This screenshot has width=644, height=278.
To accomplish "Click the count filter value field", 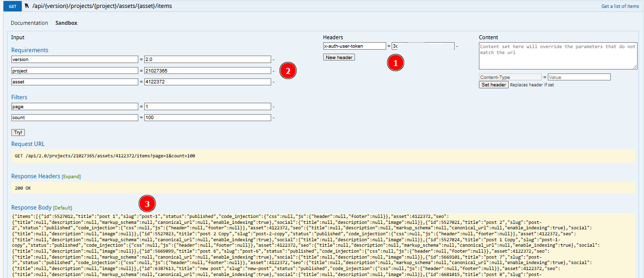I will (x=208, y=118).
